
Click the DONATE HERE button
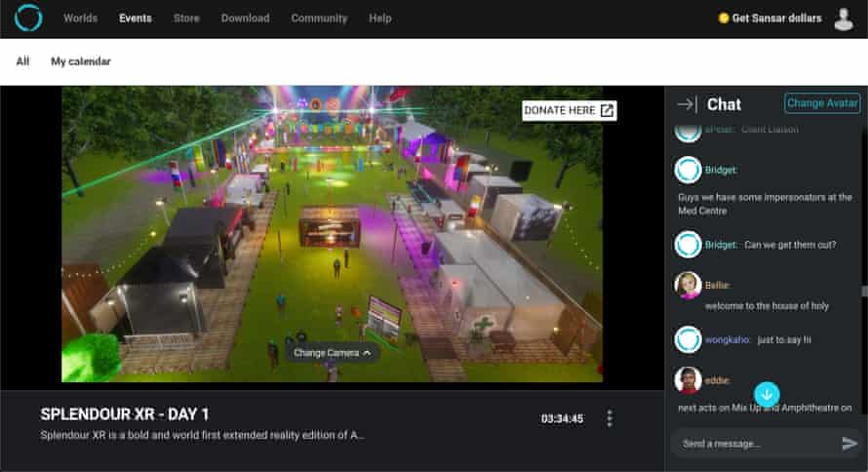[x=569, y=110]
